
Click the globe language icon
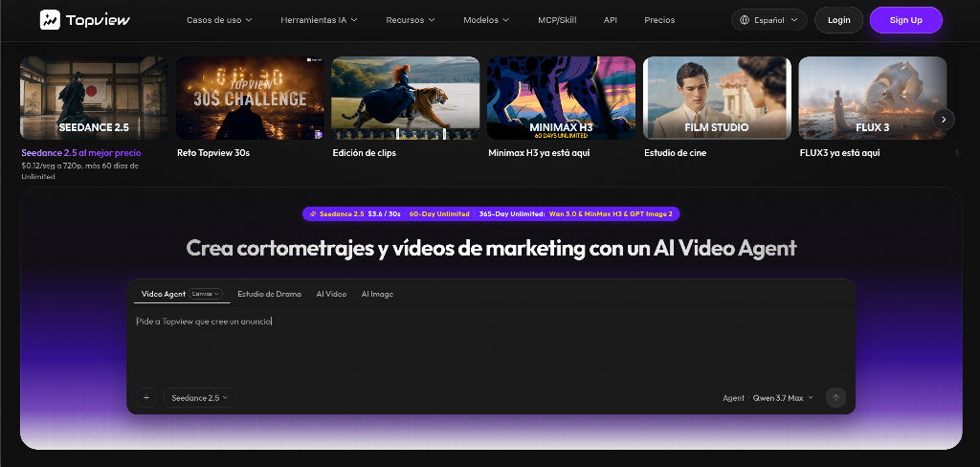[744, 20]
